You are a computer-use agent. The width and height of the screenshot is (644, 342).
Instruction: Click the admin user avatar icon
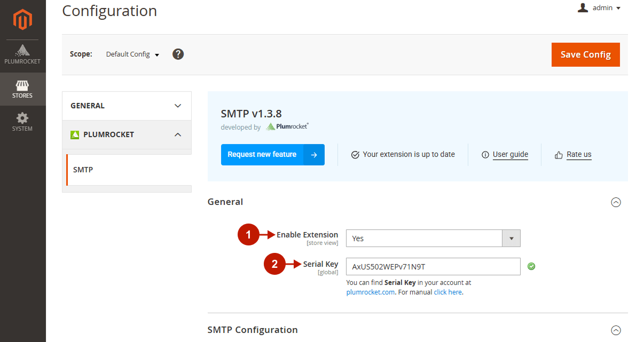[583, 7]
